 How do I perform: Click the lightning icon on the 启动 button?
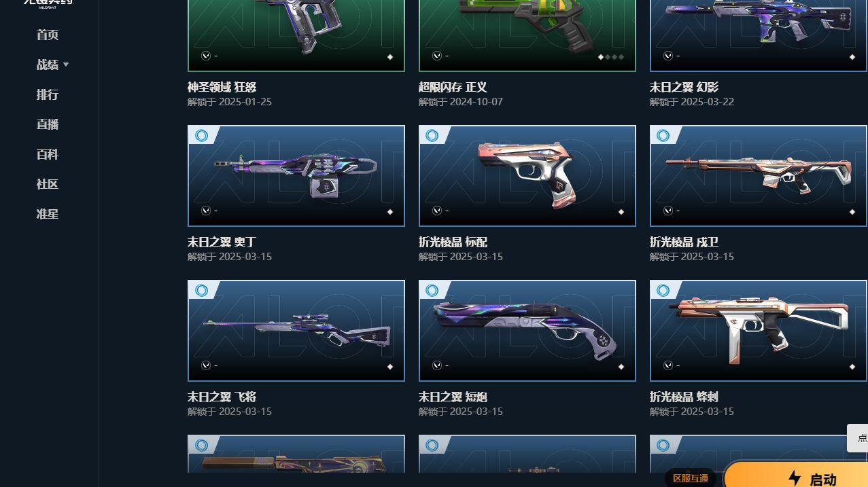point(795,478)
